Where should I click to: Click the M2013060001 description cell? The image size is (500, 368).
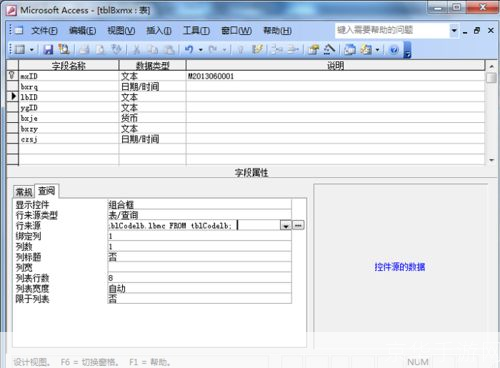point(335,76)
